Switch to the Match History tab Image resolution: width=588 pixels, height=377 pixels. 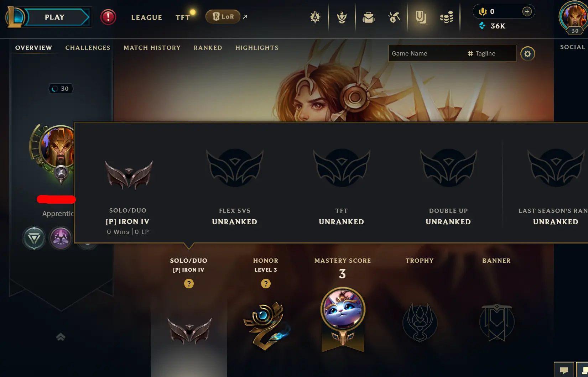[x=152, y=48]
